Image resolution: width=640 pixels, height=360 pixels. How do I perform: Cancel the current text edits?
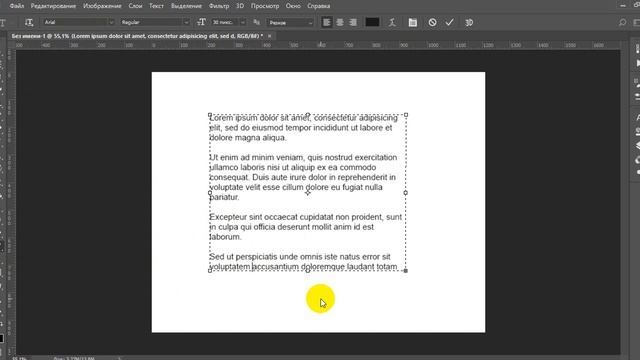click(432, 22)
